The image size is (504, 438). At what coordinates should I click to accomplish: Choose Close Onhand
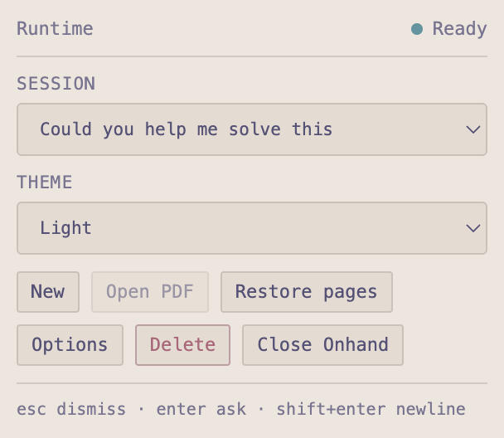coord(322,345)
